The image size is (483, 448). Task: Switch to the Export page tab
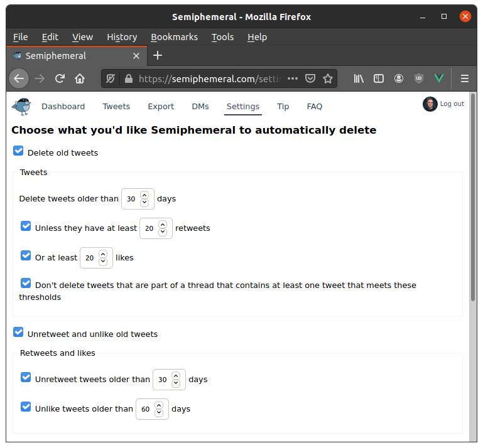point(161,107)
